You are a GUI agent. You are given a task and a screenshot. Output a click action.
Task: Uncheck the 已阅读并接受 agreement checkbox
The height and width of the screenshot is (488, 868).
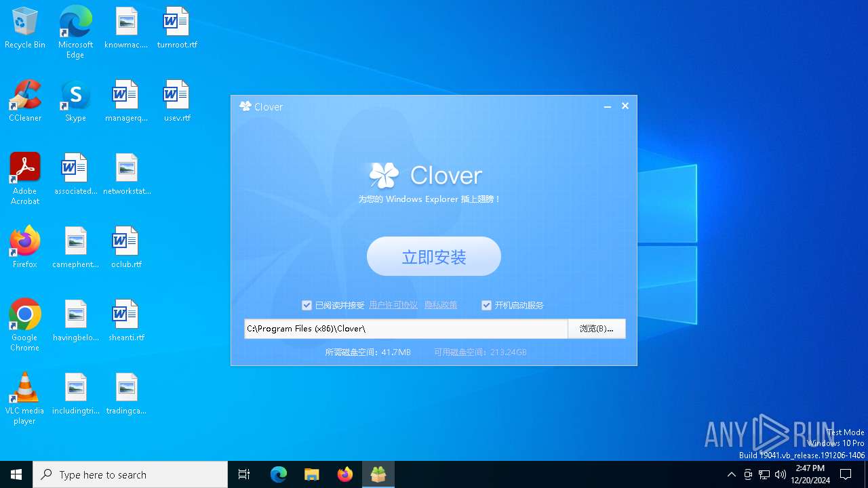click(x=307, y=306)
